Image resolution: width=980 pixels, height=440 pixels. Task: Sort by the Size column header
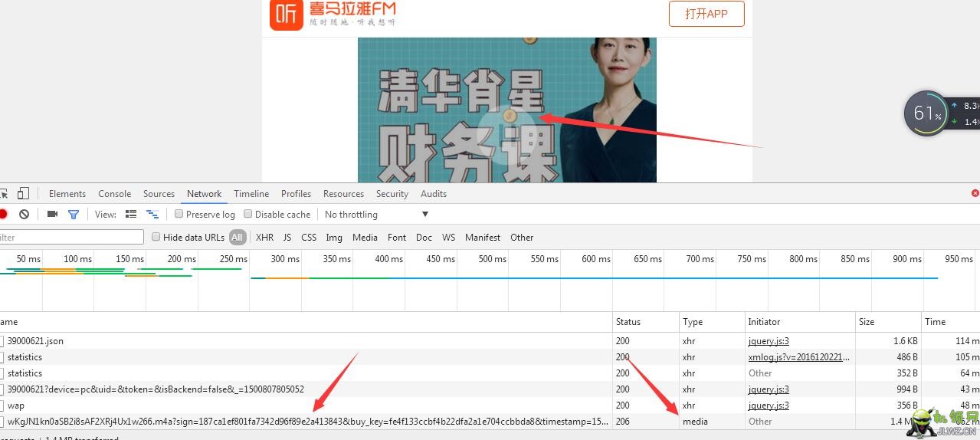889,322
